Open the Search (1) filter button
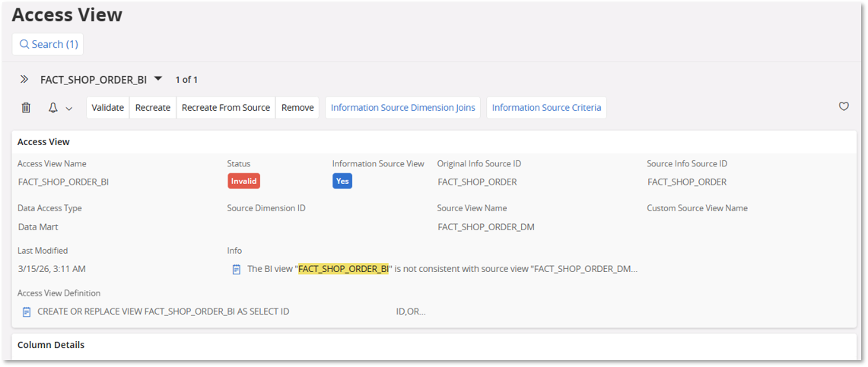868x367 pixels. tap(48, 44)
